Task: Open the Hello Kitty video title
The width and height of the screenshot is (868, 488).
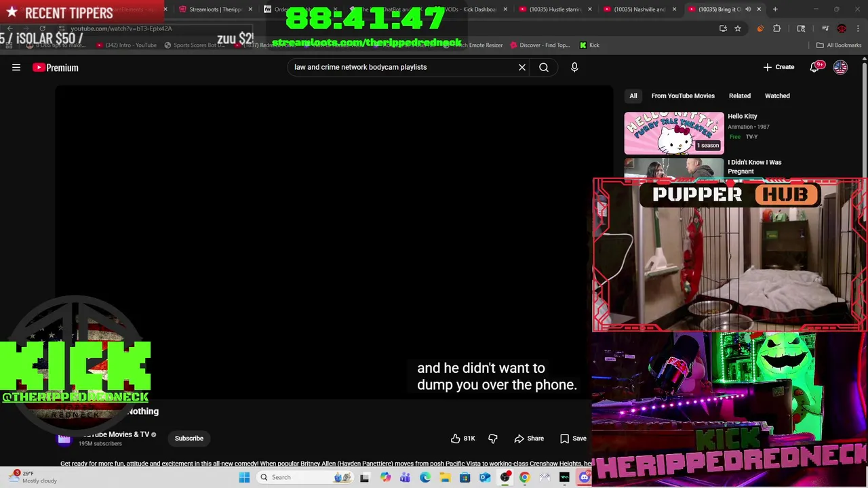Action: click(743, 116)
